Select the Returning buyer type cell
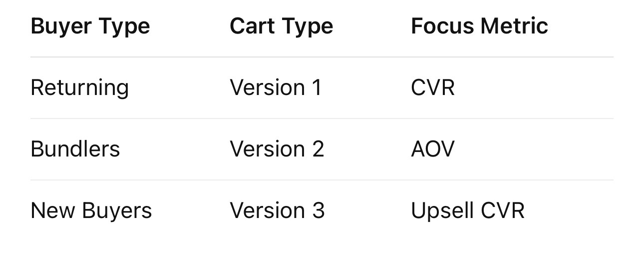The image size is (644, 262). pos(79,87)
